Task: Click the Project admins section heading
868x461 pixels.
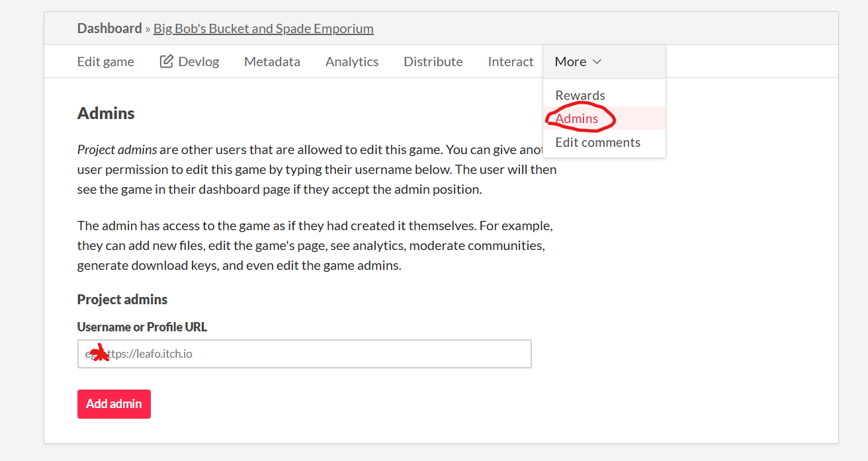Action: coord(122,300)
